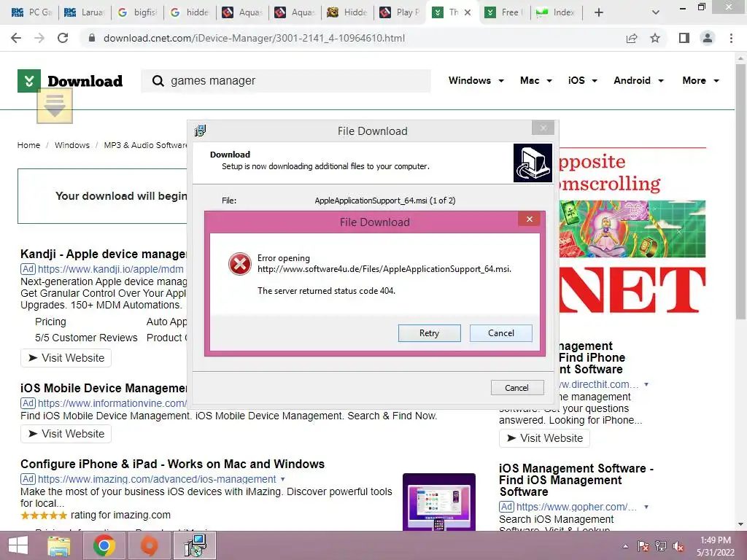Click the taskbar clock showing 1:49 PM
The width and height of the screenshot is (747, 560).
pyautogui.click(x=716, y=546)
